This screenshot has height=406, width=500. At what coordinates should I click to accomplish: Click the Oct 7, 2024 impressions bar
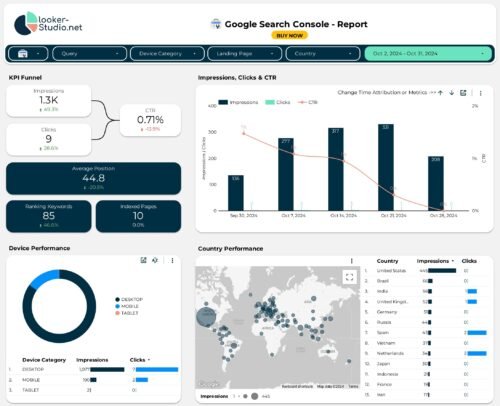(286, 174)
